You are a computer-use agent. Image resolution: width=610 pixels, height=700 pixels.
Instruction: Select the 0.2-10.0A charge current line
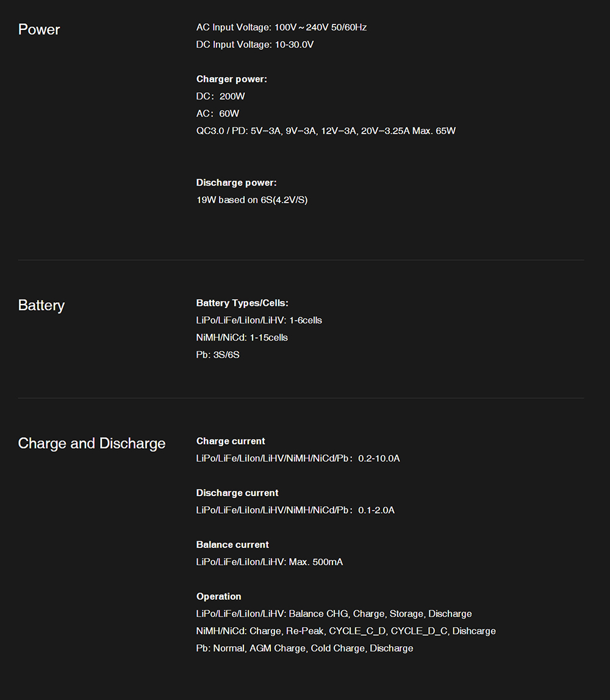[x=298, y=458]
